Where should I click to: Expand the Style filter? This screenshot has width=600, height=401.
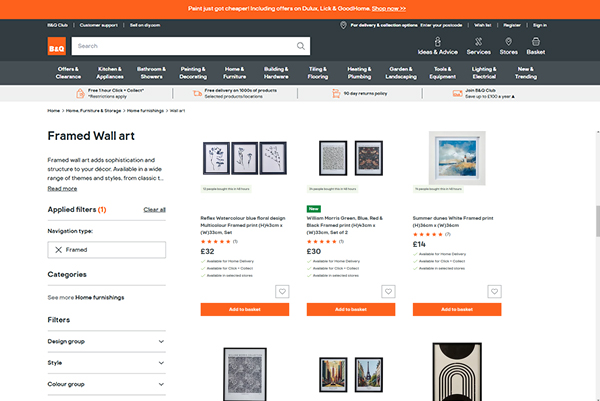[x=160, y=363]
